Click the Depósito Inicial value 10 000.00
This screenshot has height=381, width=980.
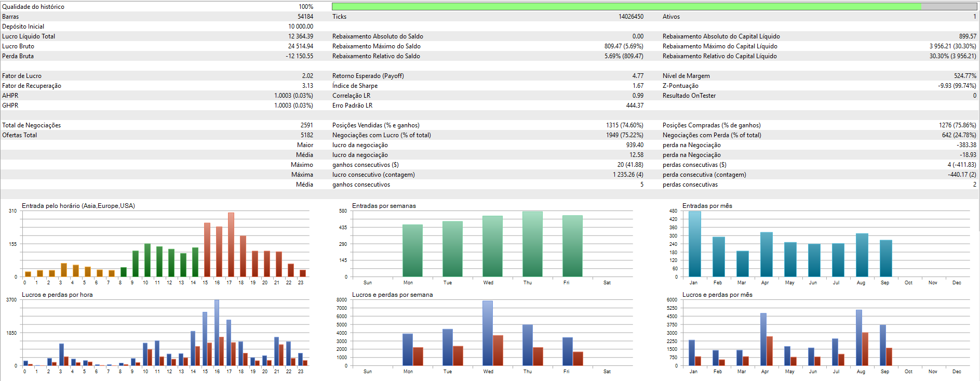point(300,27)
